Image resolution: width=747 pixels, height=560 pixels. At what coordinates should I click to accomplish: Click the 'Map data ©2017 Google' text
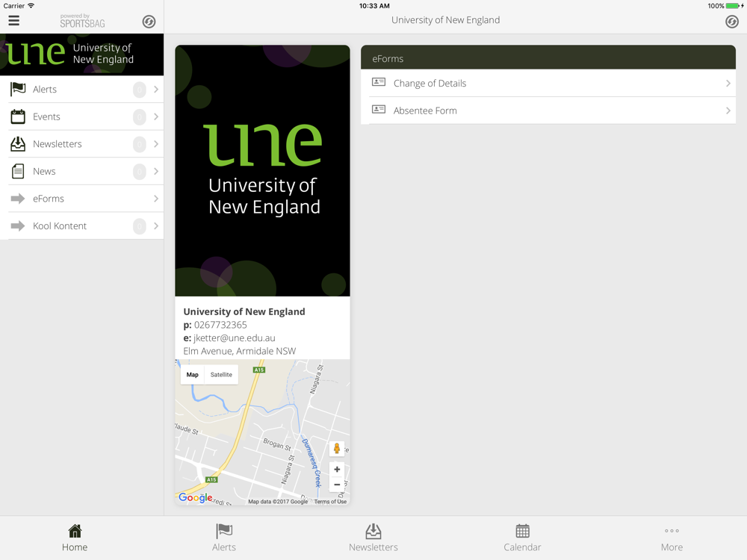(x=278, y=502)
